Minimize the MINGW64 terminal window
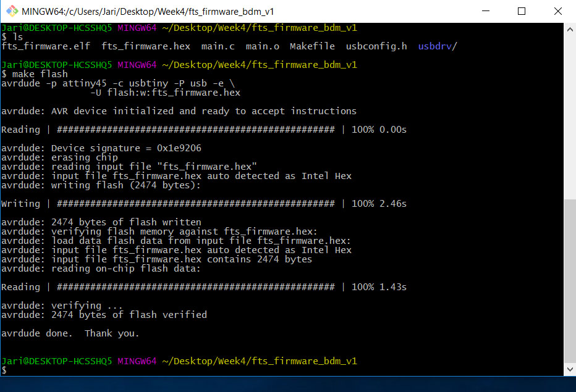This screenshot has height=392, width=576. point(486,11)
